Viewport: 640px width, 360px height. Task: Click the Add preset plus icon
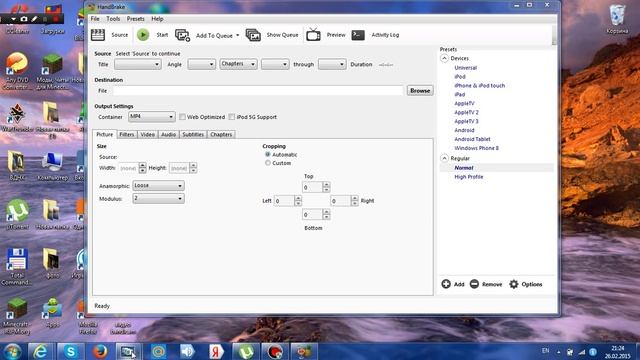click(446, 284)
